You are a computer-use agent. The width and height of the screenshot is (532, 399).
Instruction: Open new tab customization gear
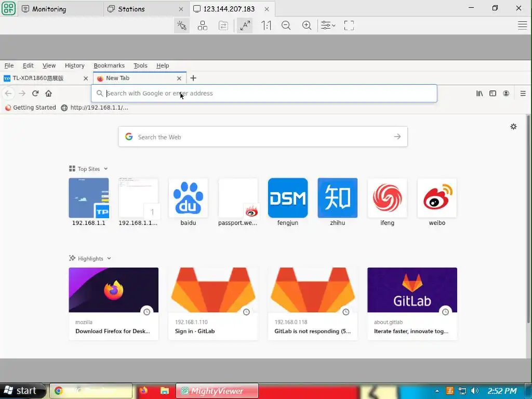click(513, 127)
